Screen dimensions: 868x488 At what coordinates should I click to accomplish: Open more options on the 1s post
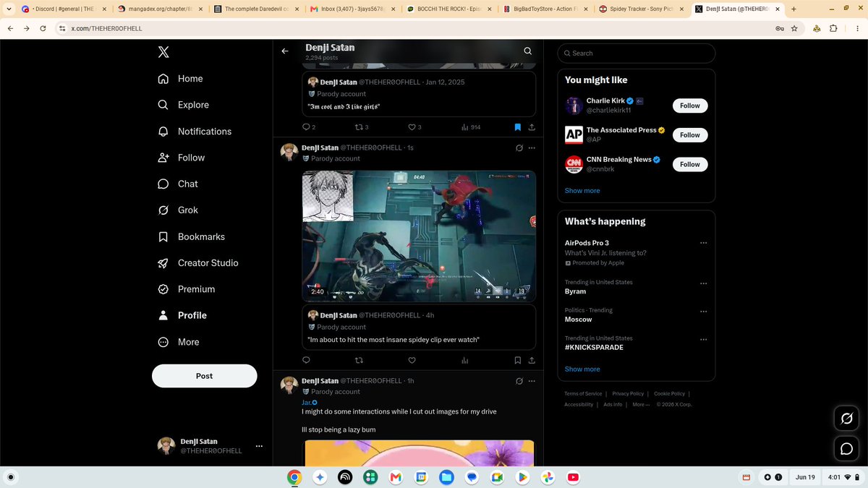coord(532,147)
